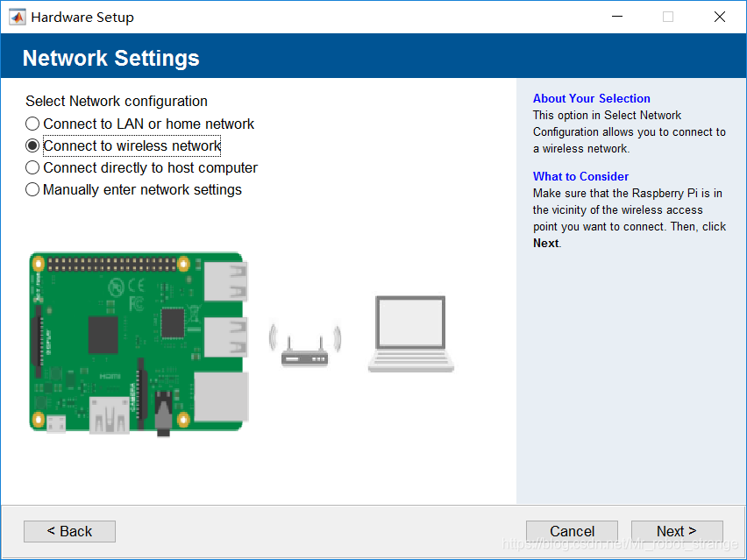Select Connect to LAN or home network
This screenshot has height=560, width=747.
tap(32, 124)
